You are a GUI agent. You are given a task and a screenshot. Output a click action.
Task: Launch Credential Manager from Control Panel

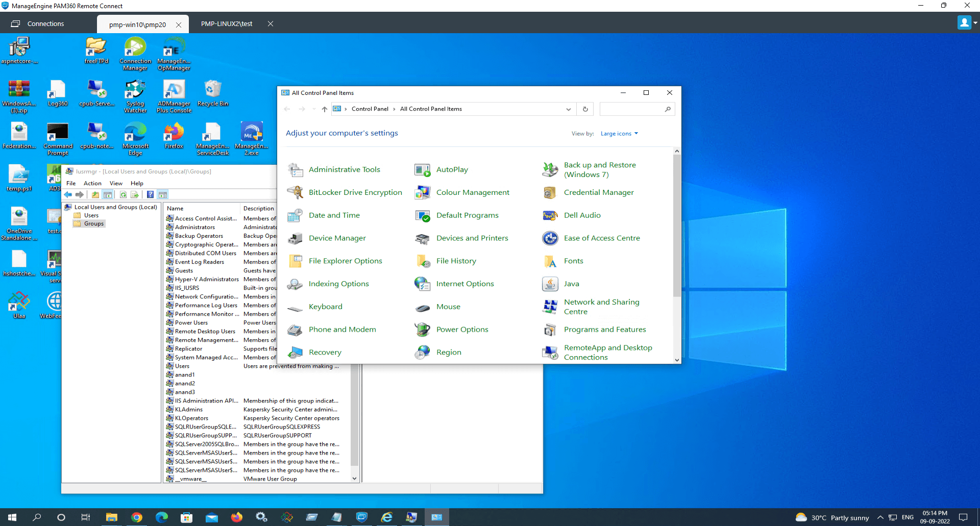click(598, 192)
